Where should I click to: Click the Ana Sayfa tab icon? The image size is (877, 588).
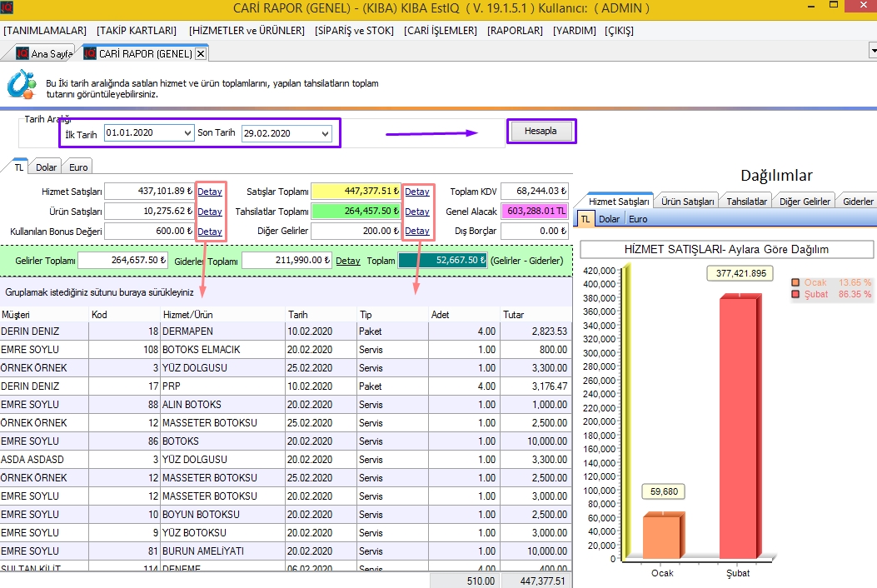tap(22, 53)
